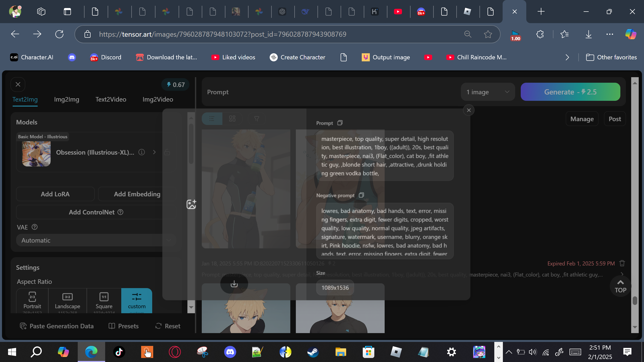Show model info for Obsession Illustrious-XL
Viewport: 644px width, 362px height.
(x=142, y=152)
